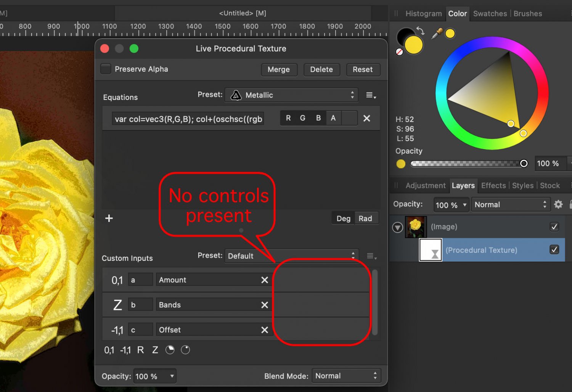Hide the Procedural Texture layer
The height and width of the screenshot is (392, 572).
pyautogui.click(x=554, y=250)
